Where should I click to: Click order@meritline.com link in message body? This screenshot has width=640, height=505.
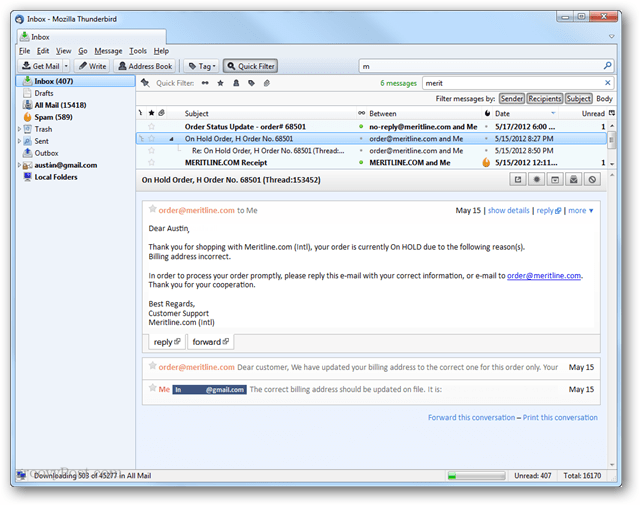point(544,276)
